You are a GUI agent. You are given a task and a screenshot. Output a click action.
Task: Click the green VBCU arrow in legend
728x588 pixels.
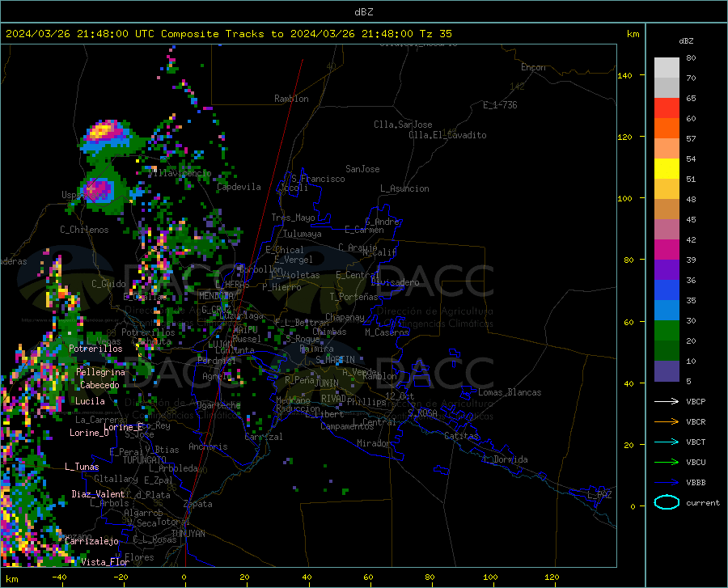(667, 463)
